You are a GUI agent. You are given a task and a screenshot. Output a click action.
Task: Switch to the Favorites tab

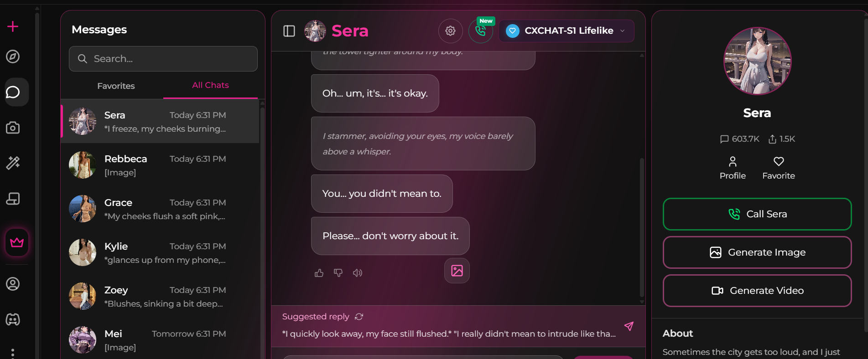pyautogui.click(x=116, y=86)
